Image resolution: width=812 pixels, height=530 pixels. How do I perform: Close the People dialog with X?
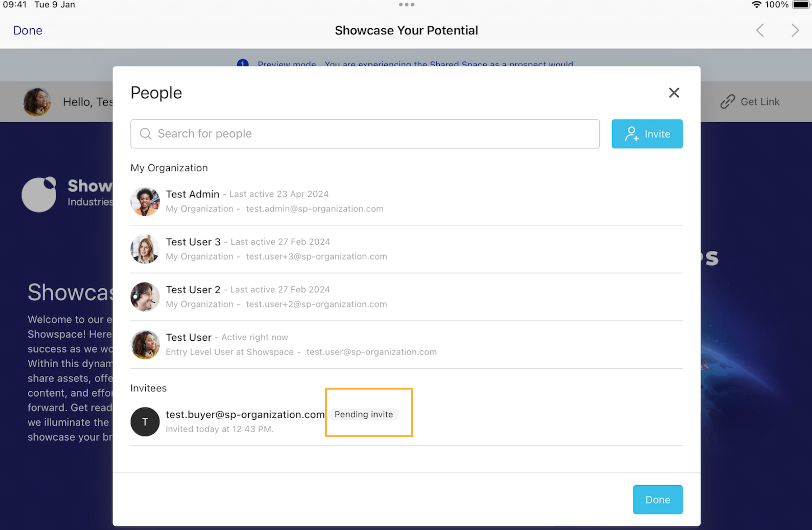pyautogui.click(x=674, y=93)
